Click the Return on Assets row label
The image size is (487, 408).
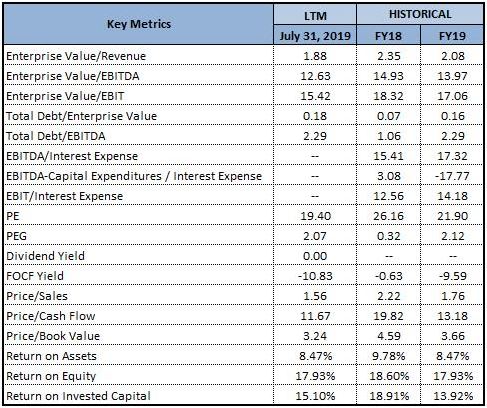pyautogui.click(x=51, y=356)
